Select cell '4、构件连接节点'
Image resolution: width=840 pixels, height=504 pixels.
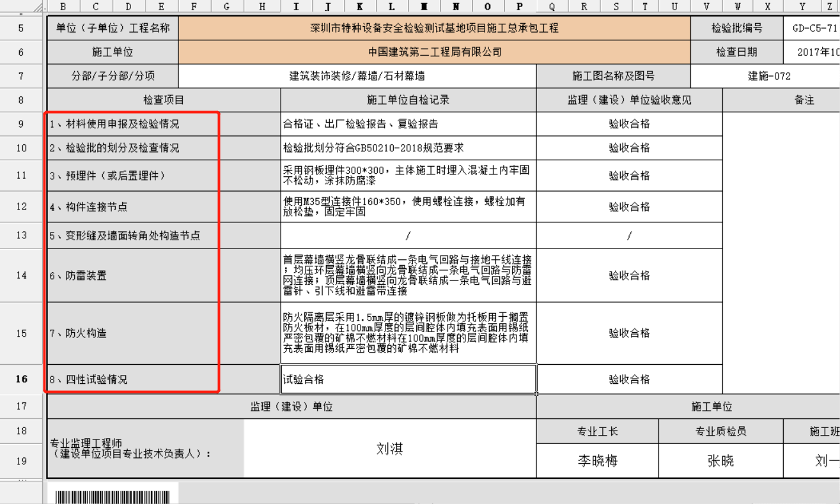coord(164,207)
